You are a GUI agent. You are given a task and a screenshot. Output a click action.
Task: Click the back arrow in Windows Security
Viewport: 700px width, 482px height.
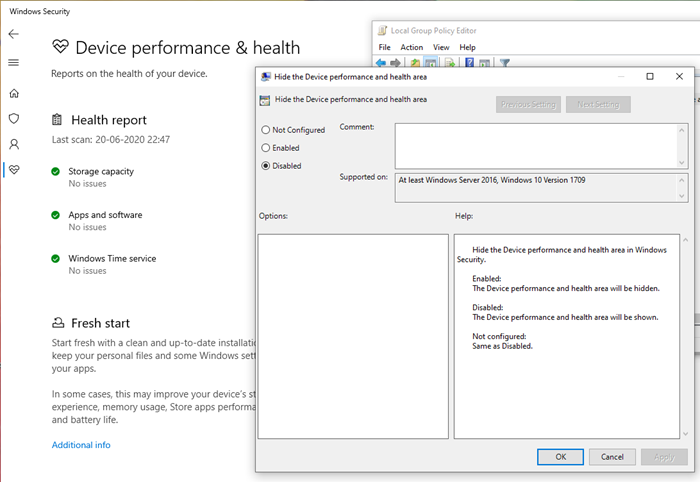click(14, 34)
